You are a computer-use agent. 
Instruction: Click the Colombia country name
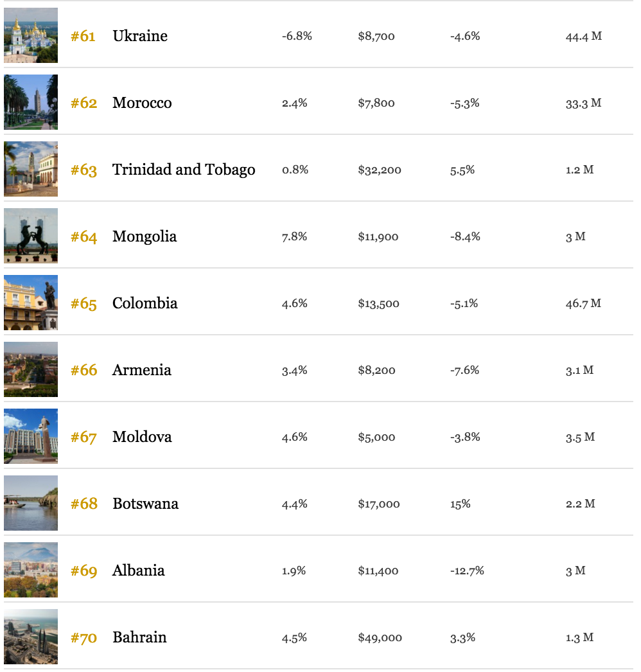pyautogui.click(x=145, y=303)
